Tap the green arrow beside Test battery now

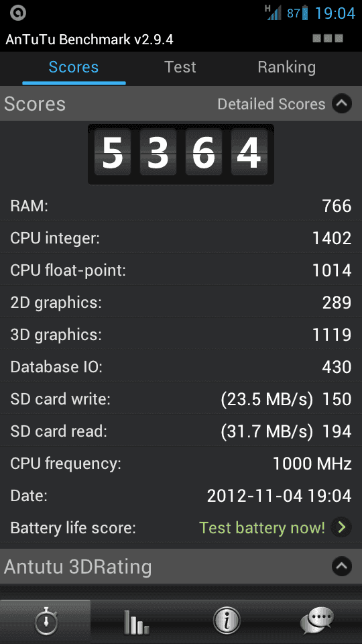(x=342, y=527)
